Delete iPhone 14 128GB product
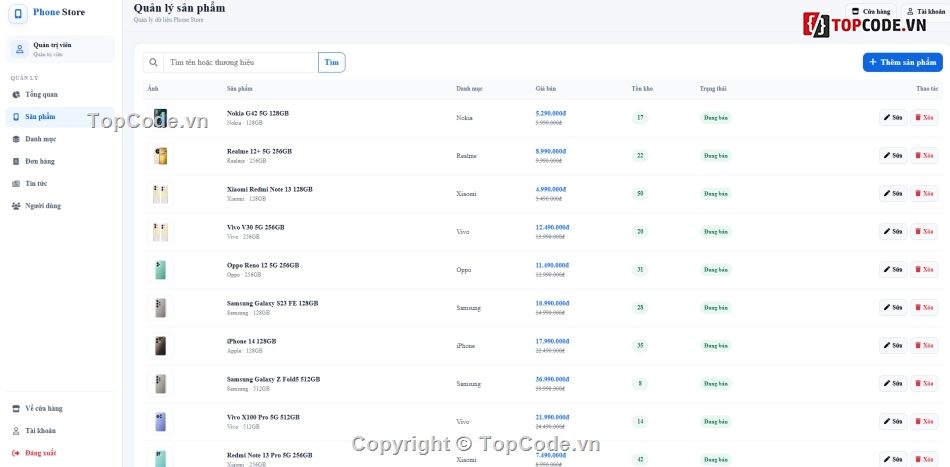 pos(924,346)
